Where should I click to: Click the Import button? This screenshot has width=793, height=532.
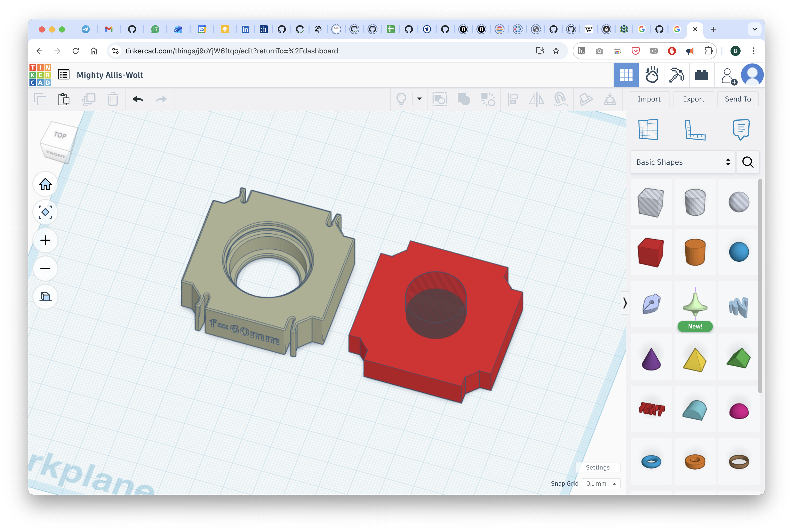(649, 99)
